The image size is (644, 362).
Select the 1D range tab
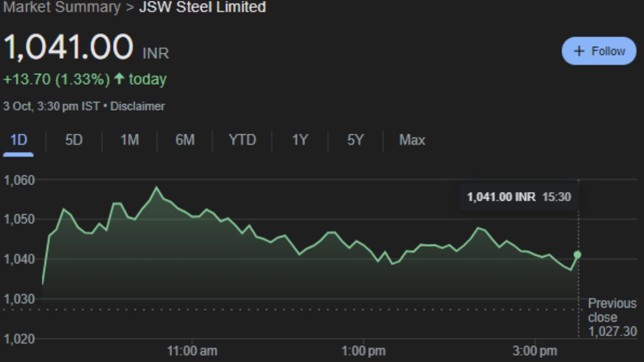click(19, 140)
